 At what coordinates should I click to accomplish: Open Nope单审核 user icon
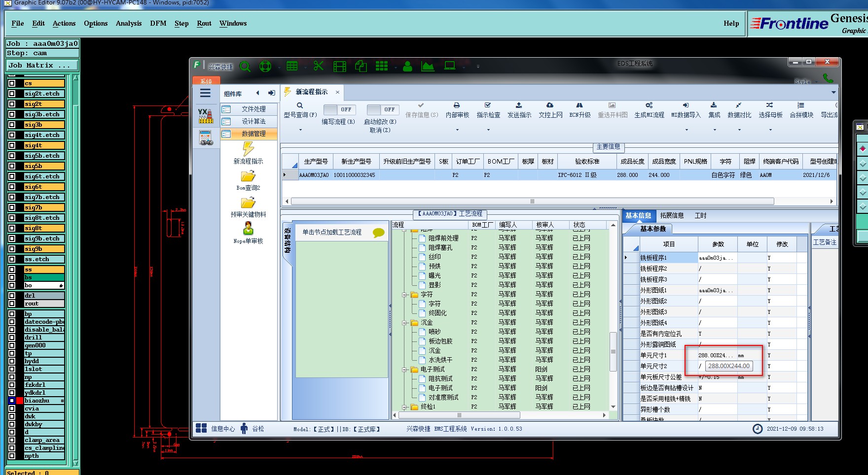[x=248, y=229]
